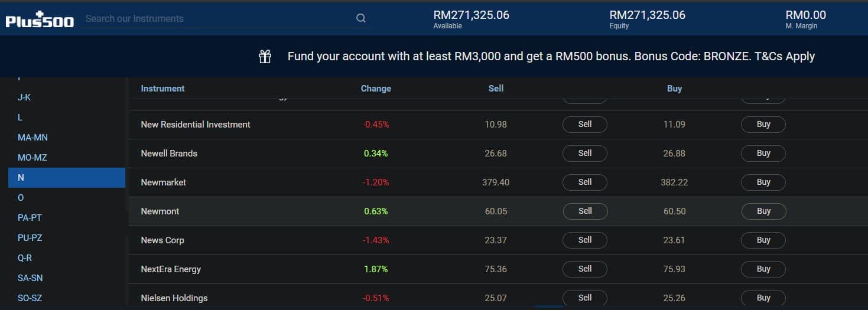This screenshot has height=310, width=868.
Task: Click Newmont buy price 60.50
Action: point(674,211)
